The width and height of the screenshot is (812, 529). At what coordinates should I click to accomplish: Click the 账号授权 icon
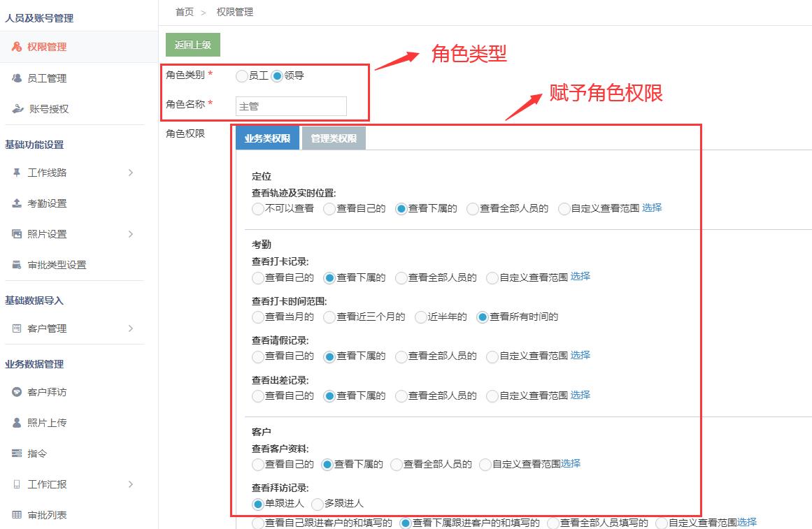(x=17, y=109)
